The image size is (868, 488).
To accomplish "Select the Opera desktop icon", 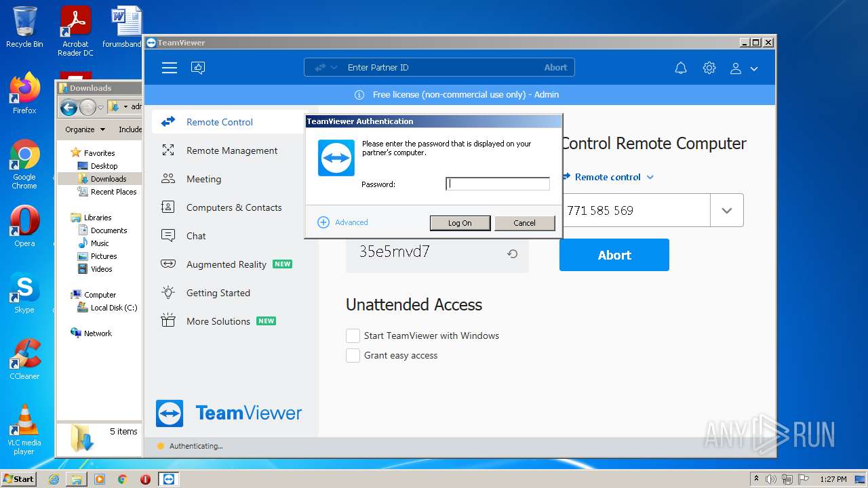I will pos(24,226).
